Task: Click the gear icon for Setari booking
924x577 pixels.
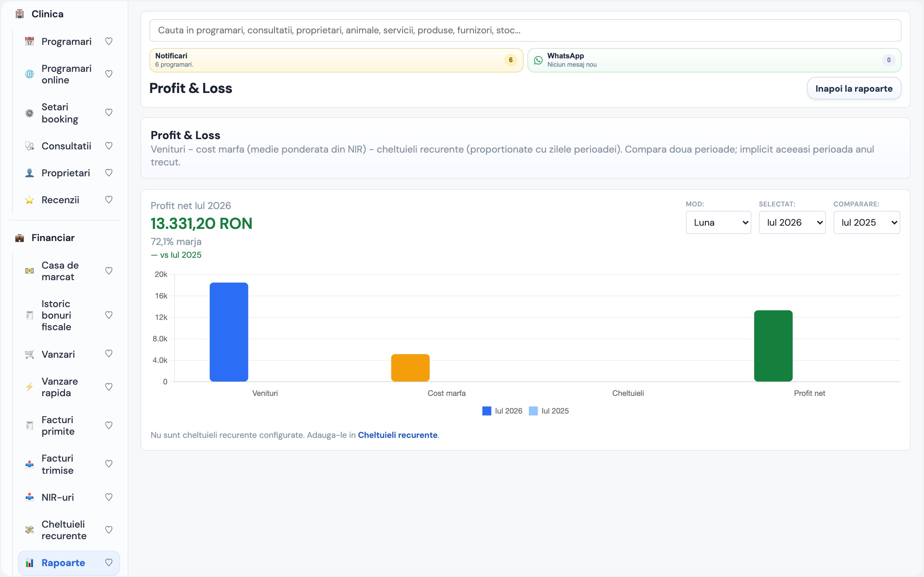Action: (x=30, y=113)
